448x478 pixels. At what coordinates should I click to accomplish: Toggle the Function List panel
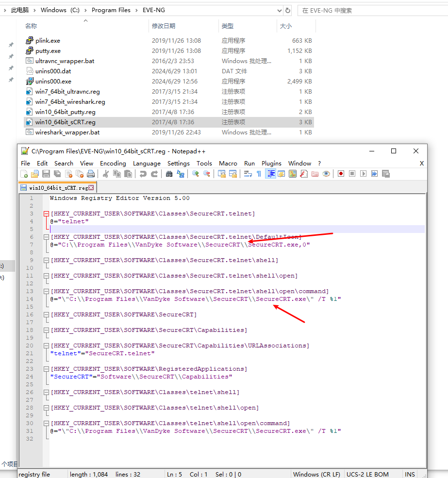[x=304, y=174]
